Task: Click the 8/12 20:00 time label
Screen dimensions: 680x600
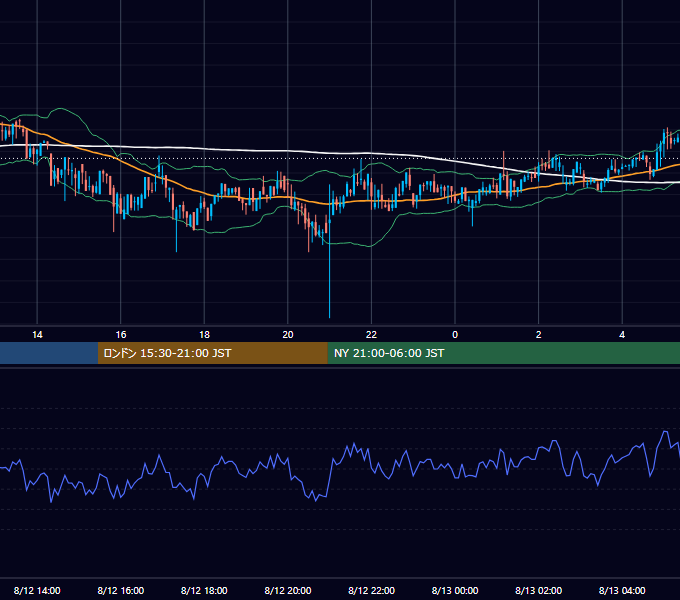Action: [x=288, y=590]
